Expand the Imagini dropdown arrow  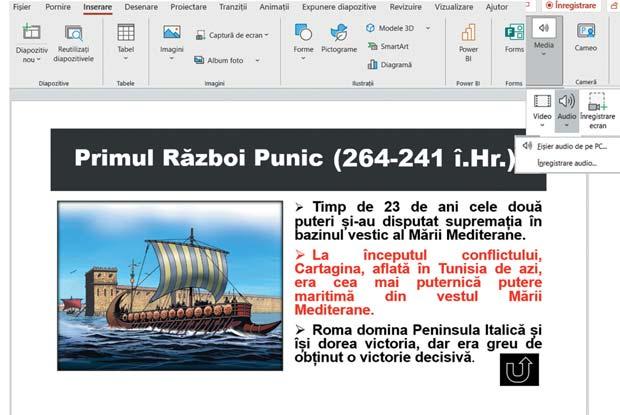pos(172,59)
